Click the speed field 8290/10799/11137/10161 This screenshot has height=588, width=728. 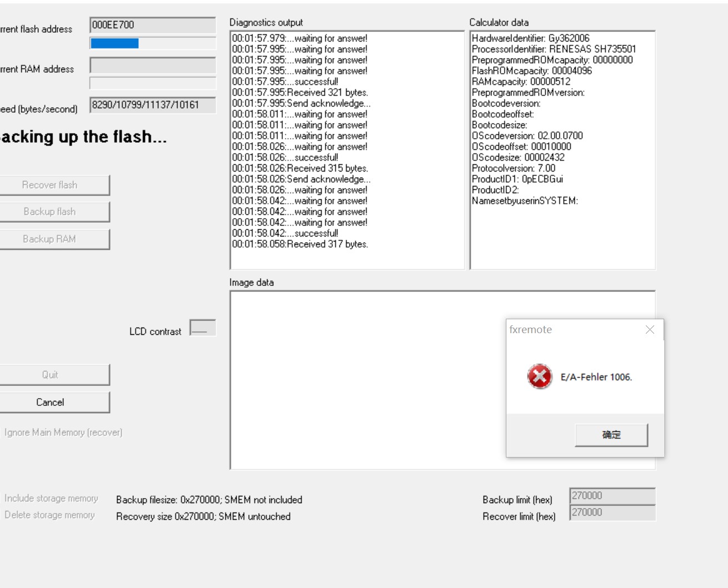153,105
